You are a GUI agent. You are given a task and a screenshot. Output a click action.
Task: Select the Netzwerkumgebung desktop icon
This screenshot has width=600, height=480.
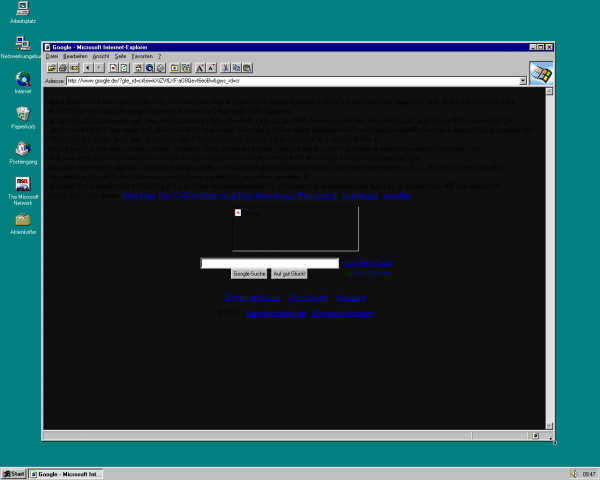pos(21,48)
